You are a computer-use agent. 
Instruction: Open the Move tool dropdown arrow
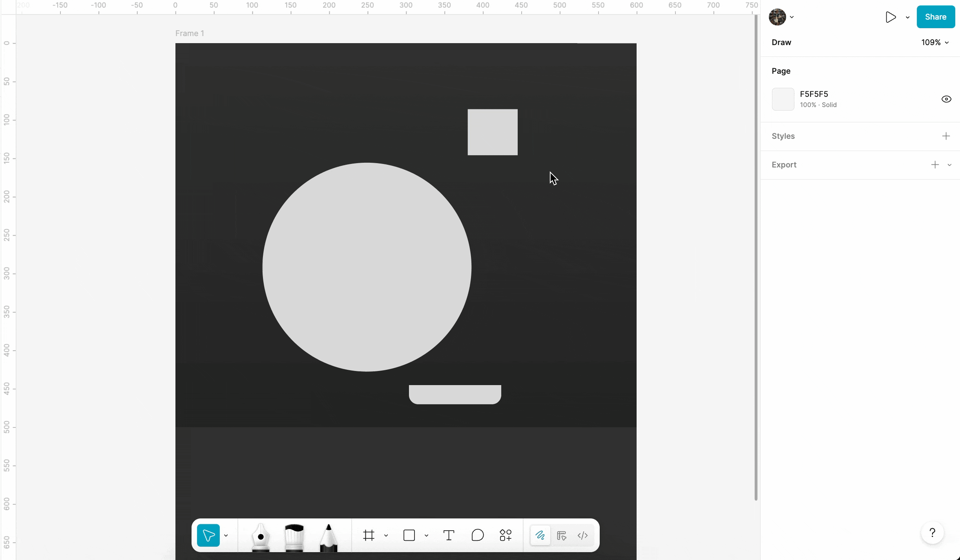pyautogui.click(x=226, y=535)
